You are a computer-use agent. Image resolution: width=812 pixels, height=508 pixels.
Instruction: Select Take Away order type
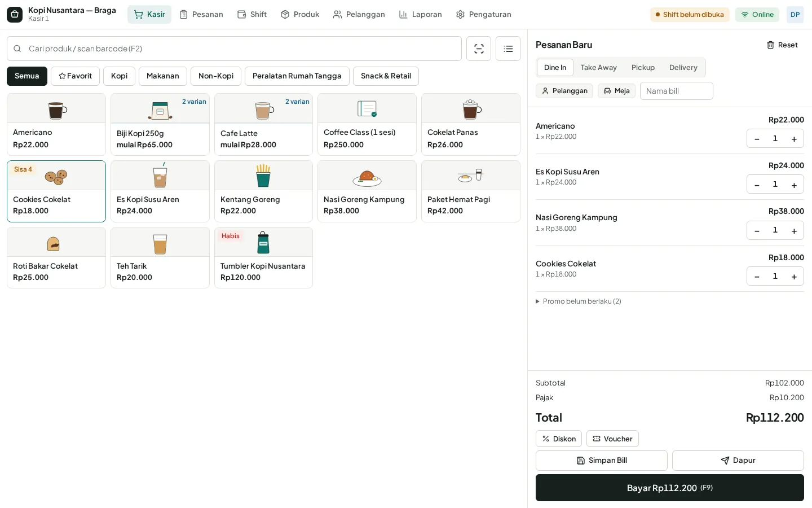click(598, 68)
